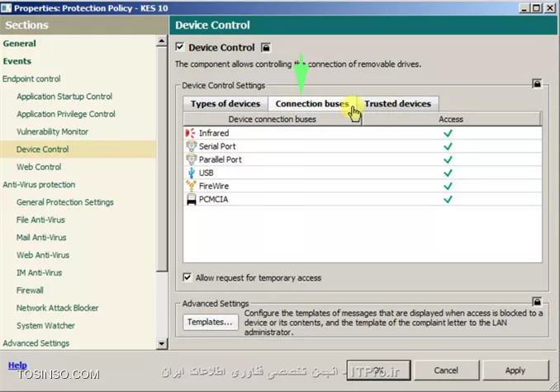Toggle access checkmark for Infrared
This screenshot has width=560, height=392.
(x=448, y=133)
